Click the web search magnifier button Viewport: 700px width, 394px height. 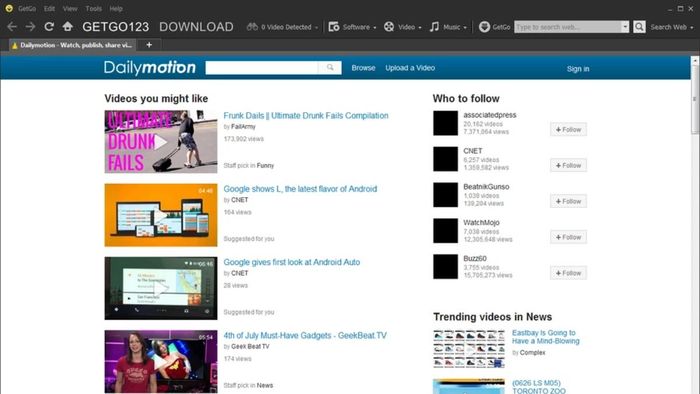click(x=639, y=27)
